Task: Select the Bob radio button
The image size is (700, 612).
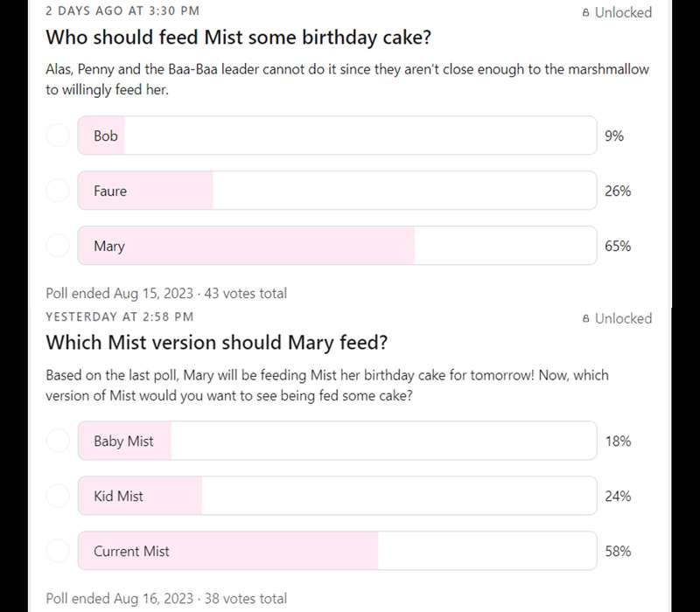Action: (58, 136)
